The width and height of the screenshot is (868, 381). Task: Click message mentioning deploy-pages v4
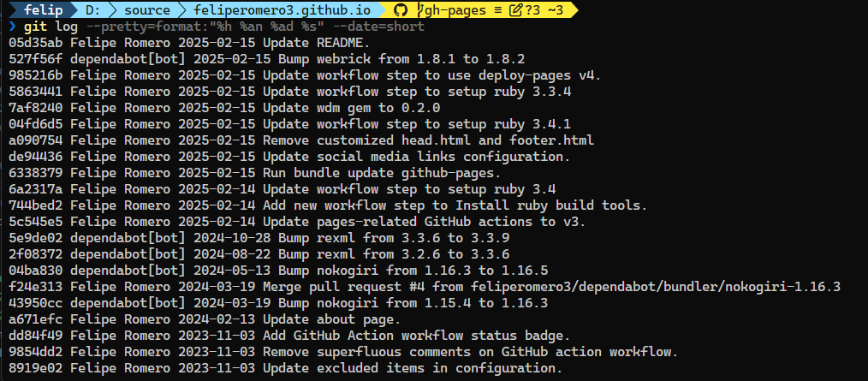point(431,75)
